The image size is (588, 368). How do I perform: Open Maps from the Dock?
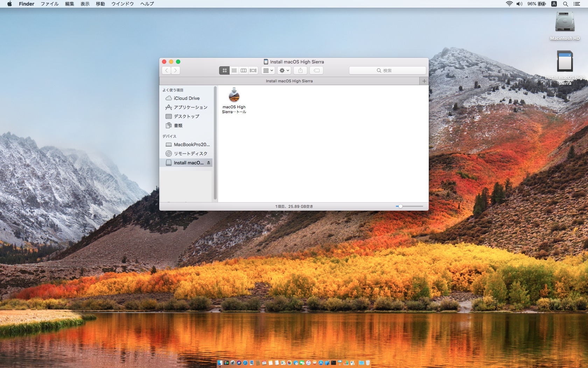coord(283,363)
